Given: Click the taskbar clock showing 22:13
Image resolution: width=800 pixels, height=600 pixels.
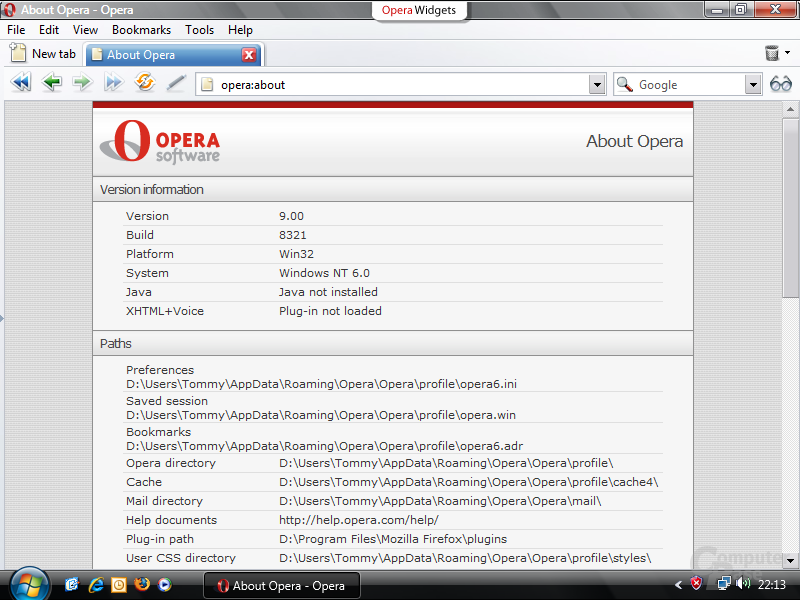Looking at the screenshot, I should (771, 584).
